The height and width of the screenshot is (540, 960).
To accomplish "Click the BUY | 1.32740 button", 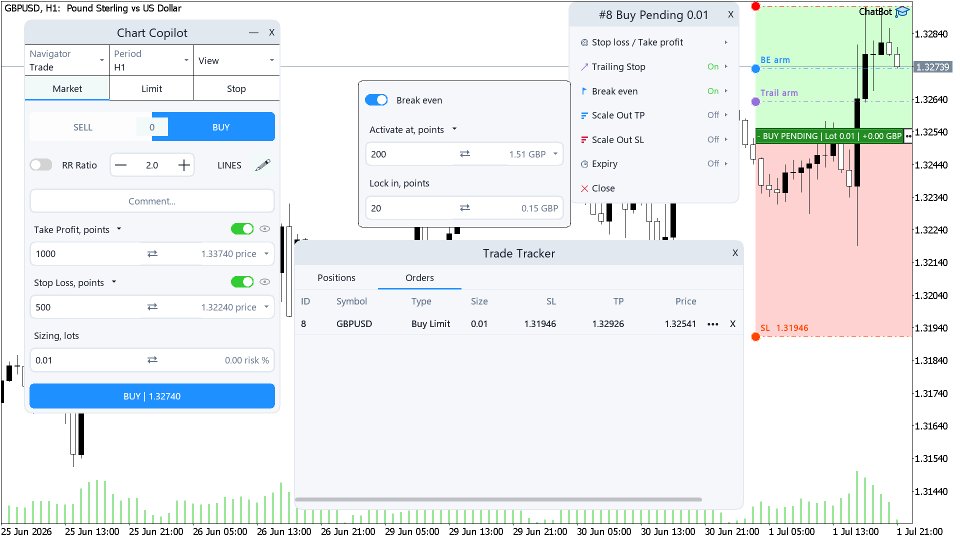I will pos(152,396).
